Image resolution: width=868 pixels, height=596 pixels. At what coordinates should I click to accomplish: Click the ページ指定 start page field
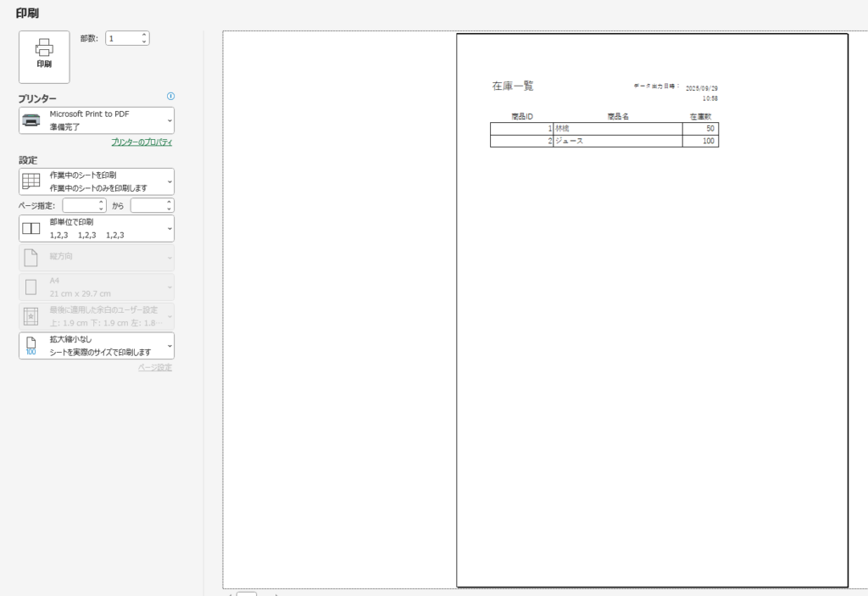pyautogui.click(x=80, y=205)
